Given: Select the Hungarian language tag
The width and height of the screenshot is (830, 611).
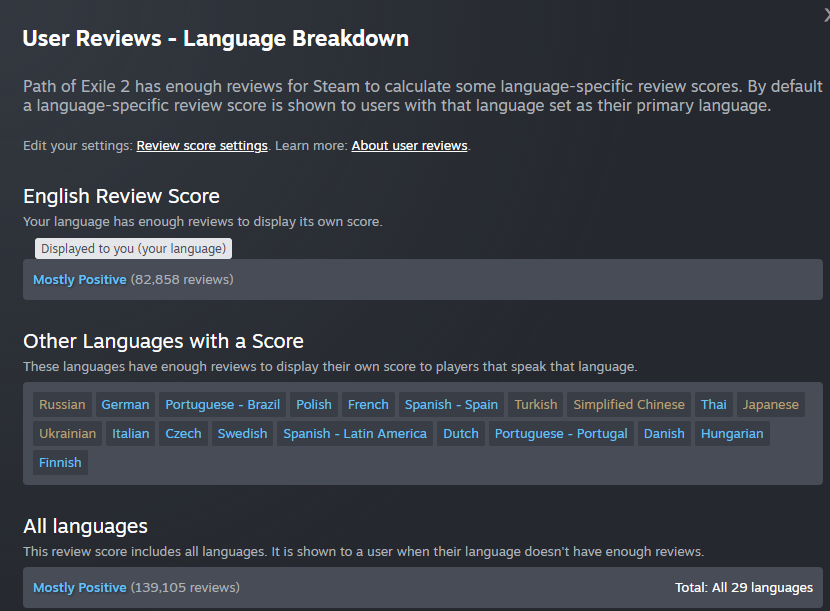Looking at the screenshot, I should (732, 434).
